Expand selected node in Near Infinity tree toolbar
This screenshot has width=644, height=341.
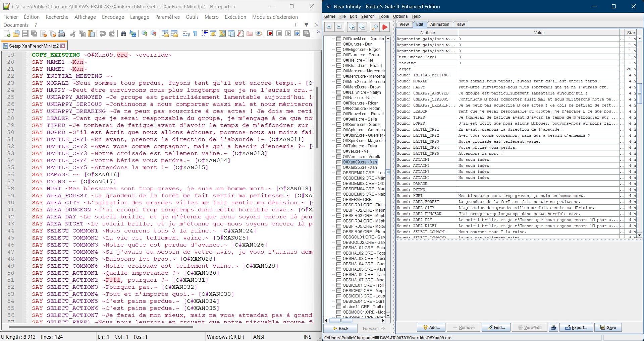coord(329,27)
